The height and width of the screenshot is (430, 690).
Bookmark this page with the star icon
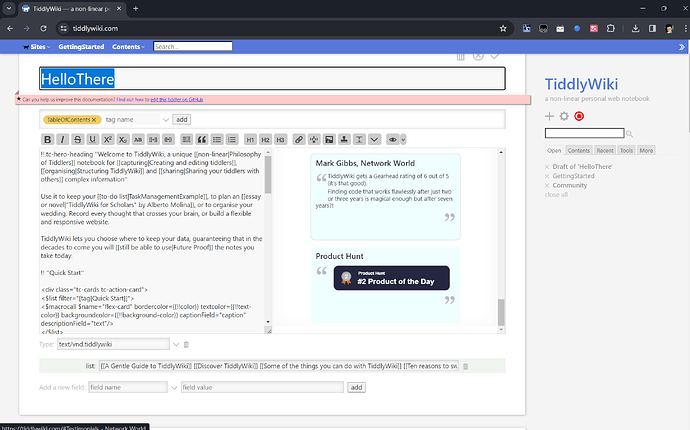pyautogui.click(x=503, y=29)
